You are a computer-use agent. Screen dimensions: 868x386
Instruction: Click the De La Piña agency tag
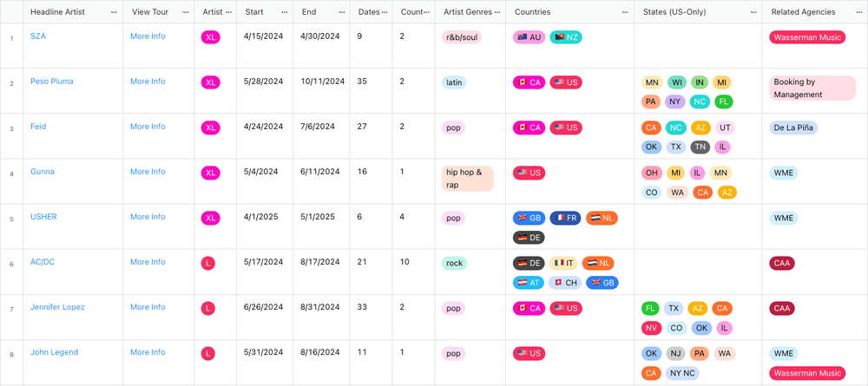point(793,128)
